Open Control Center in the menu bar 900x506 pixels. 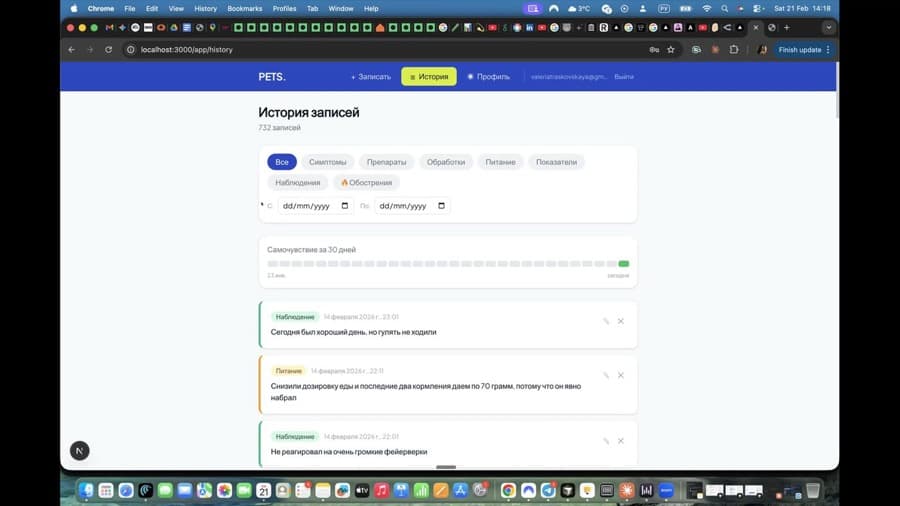(757, 9)
